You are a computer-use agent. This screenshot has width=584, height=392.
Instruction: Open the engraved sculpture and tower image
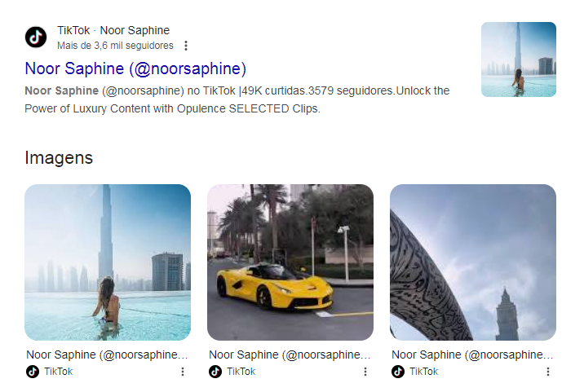(473, 262)
